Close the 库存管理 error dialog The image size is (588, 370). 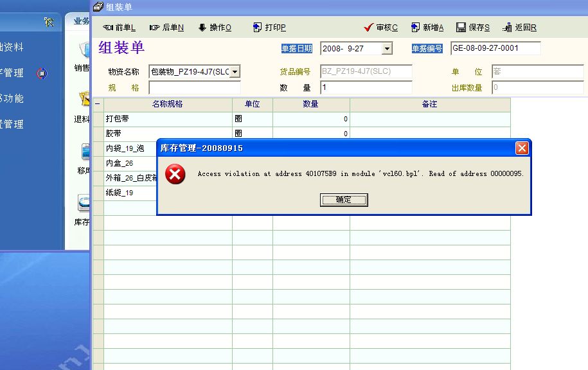tap(522, 148)
